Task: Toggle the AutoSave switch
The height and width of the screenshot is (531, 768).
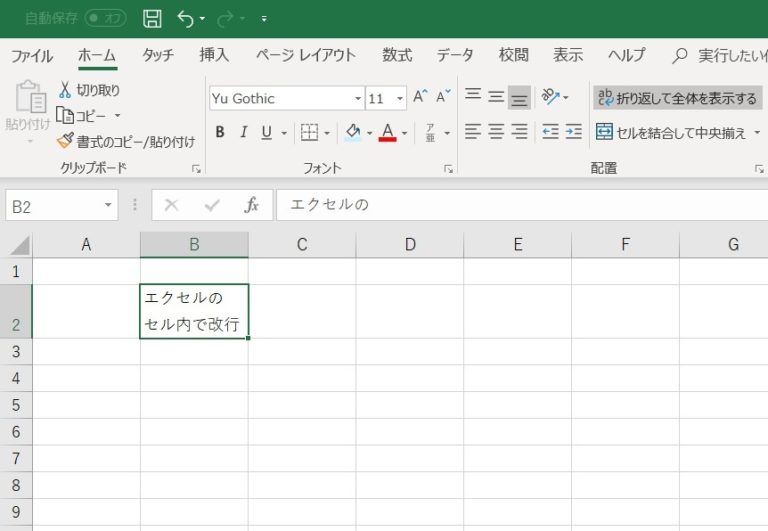Action: 105,18
